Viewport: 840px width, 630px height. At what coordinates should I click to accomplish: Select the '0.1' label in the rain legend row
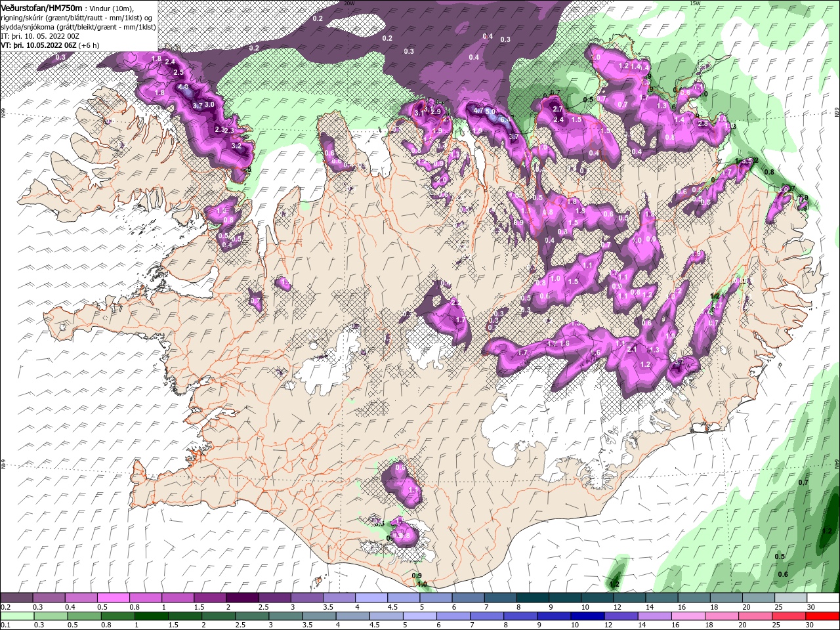pyautogui.click(x=5, y=625)
